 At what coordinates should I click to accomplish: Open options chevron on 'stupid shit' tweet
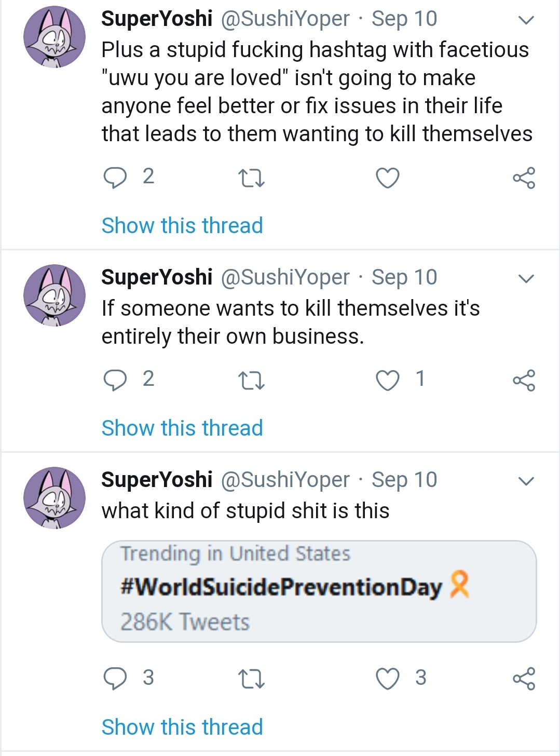(x=526, y=481)
